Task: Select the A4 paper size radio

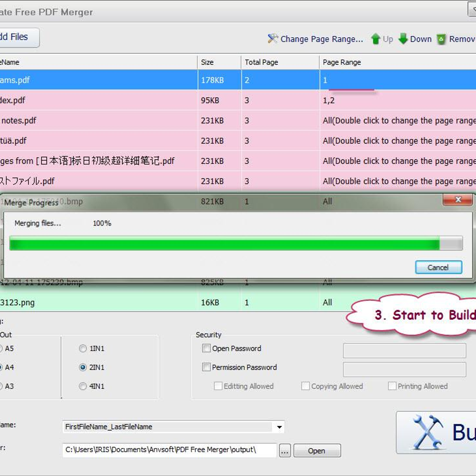Action: pyautogui.click(x=1, y=367)
